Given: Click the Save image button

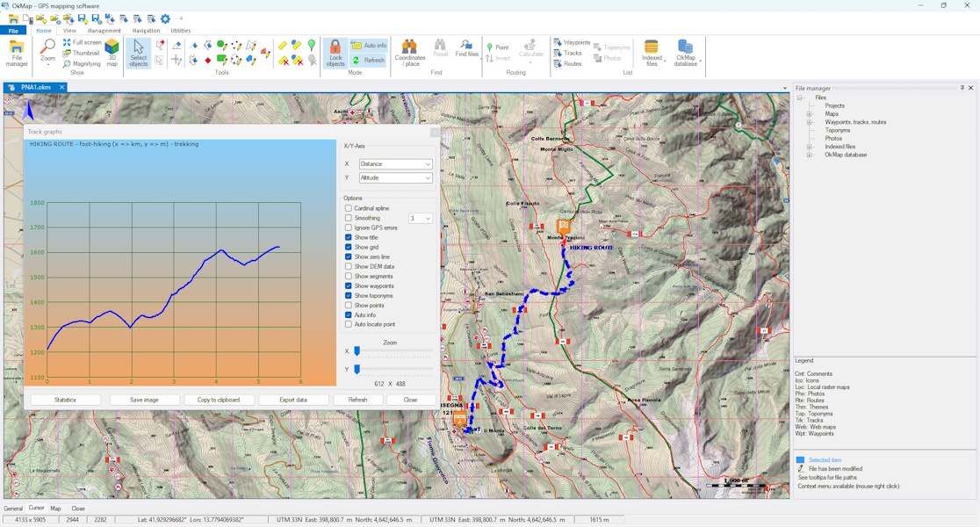Looking at the screenshot, I should point(144,400).
